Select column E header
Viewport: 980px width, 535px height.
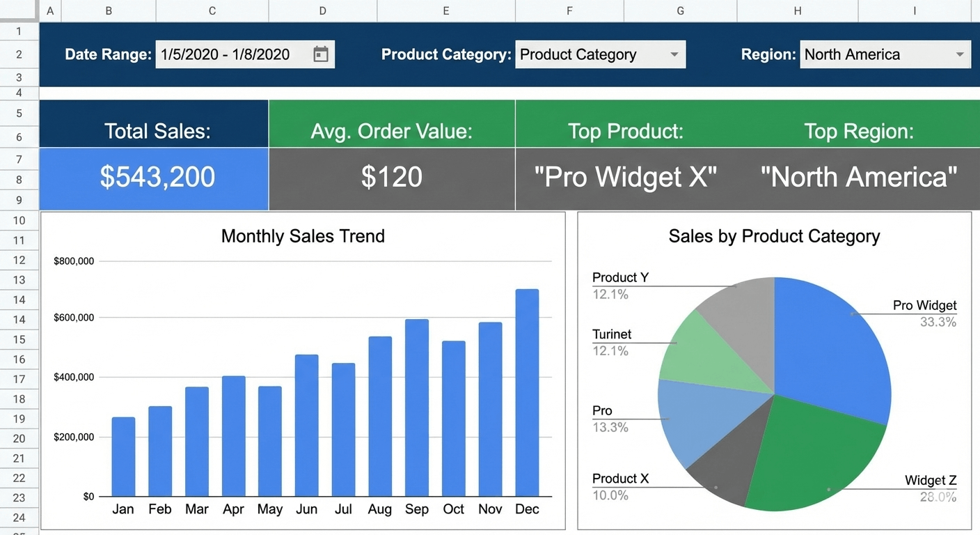[445, 10]
